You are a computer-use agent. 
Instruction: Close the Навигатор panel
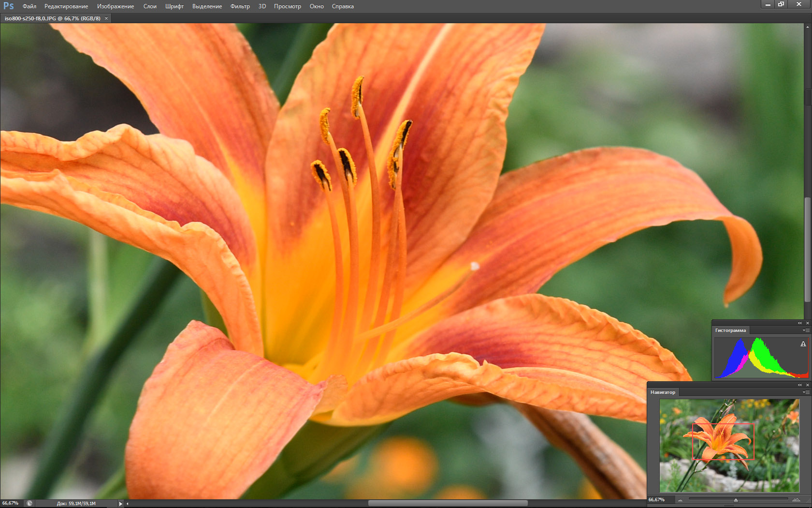[x=807, y=385]
